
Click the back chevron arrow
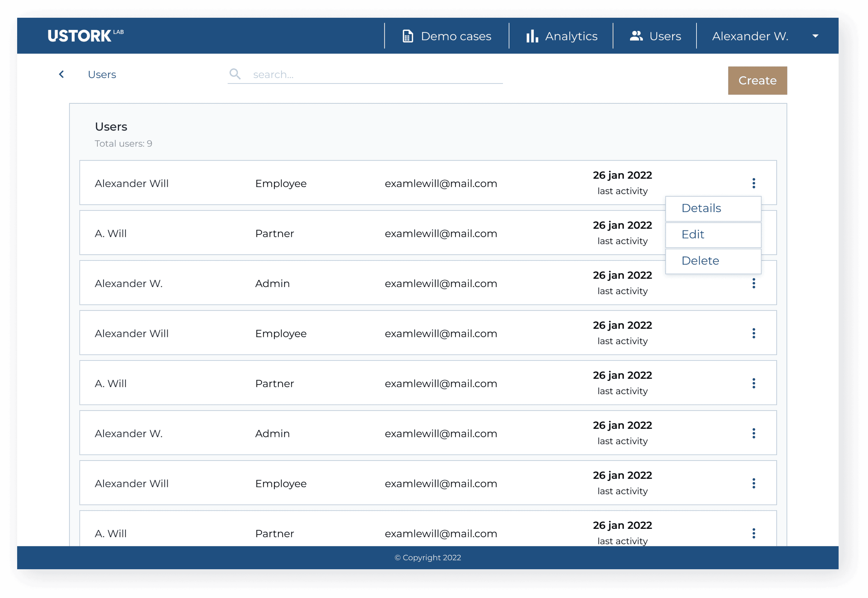62,74
